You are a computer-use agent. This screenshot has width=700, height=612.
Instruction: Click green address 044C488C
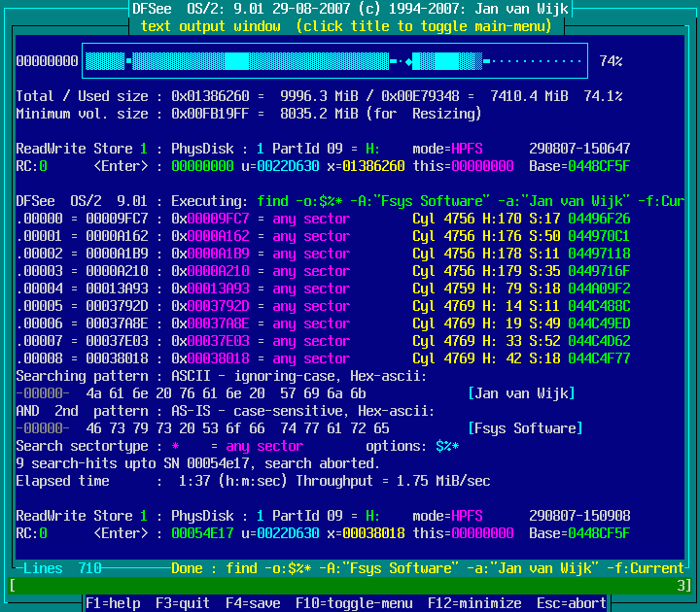(x=599, y=306)
